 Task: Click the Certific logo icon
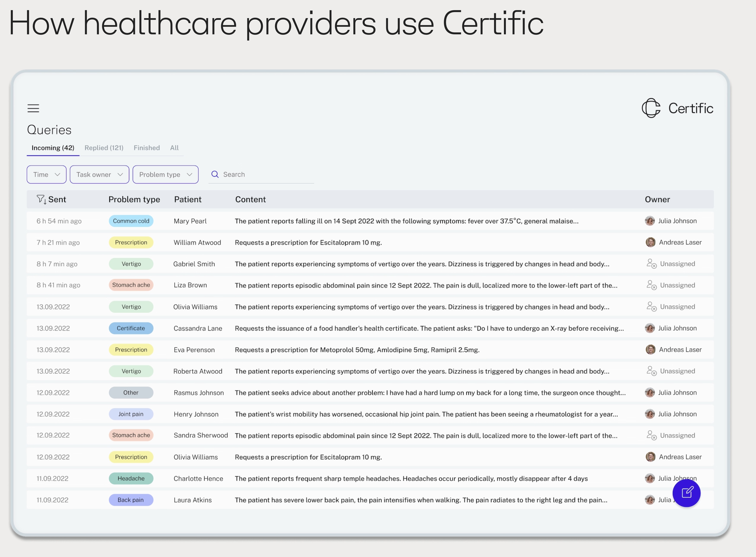[651, 108]
